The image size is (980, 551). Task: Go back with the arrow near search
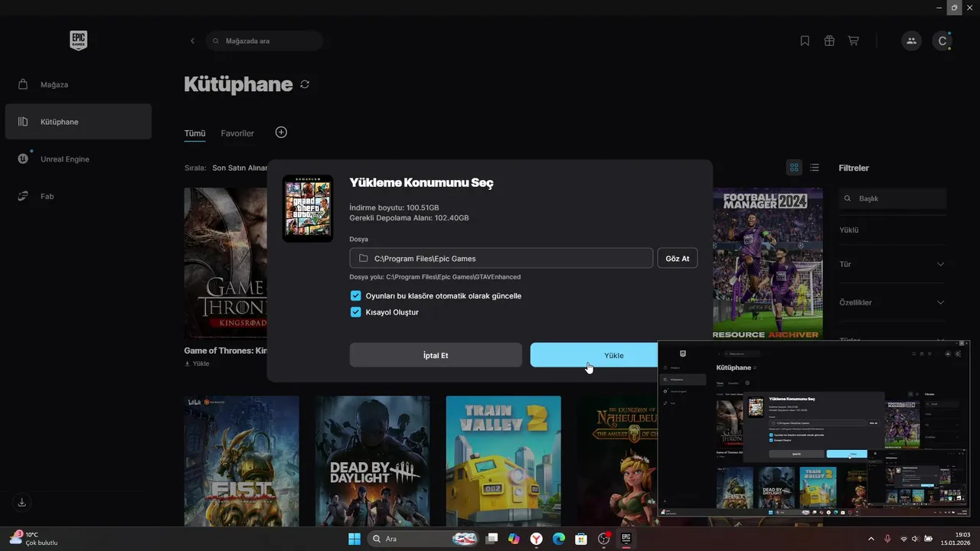[x=192, y=41]
